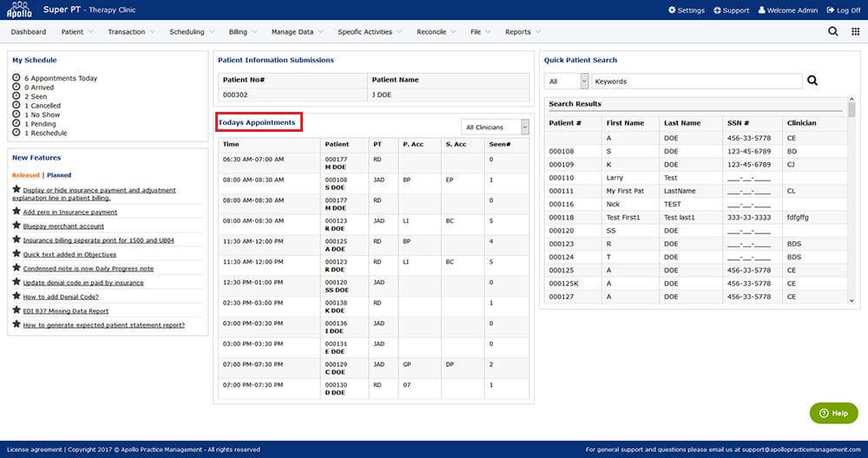The height and width of the screenshot is (458, 868).
Task: Open Condensed note is now Daily Progress note link
Action: coord(89,268)
